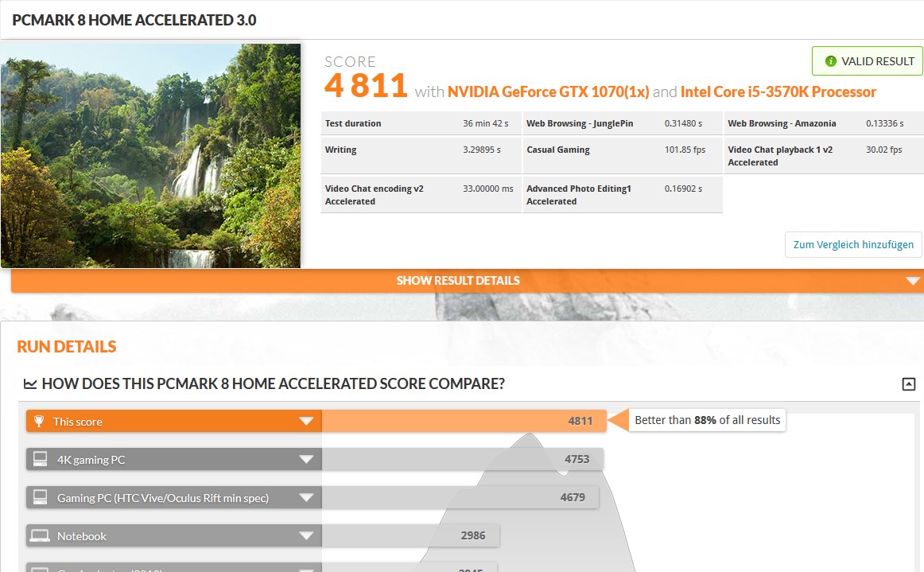The image size is (924, 572).
Task: Click the orange This score bar showing 4811
Action: [x=464, y=422]
